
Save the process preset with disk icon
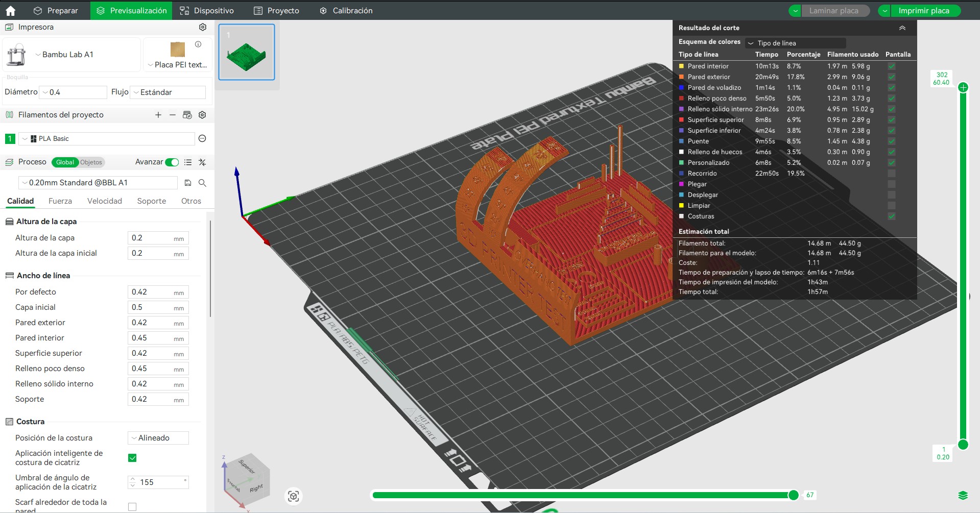coord(188,183)
